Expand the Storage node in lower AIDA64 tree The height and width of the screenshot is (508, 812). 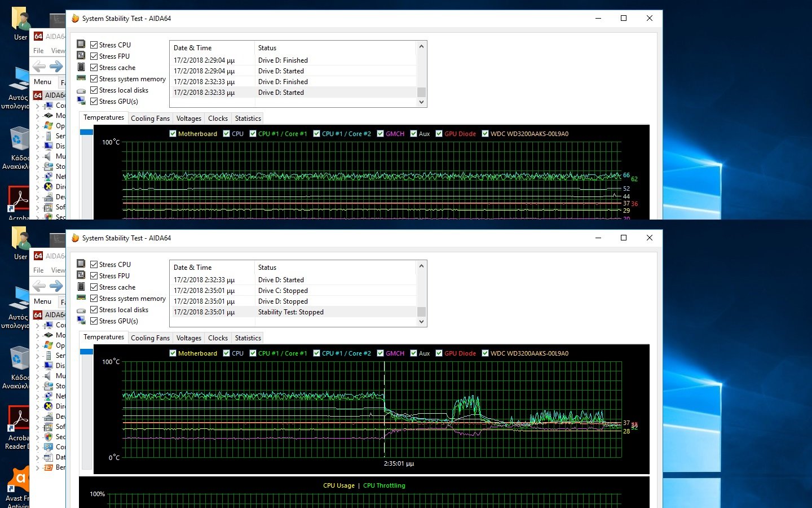click(x=38, y=386)
